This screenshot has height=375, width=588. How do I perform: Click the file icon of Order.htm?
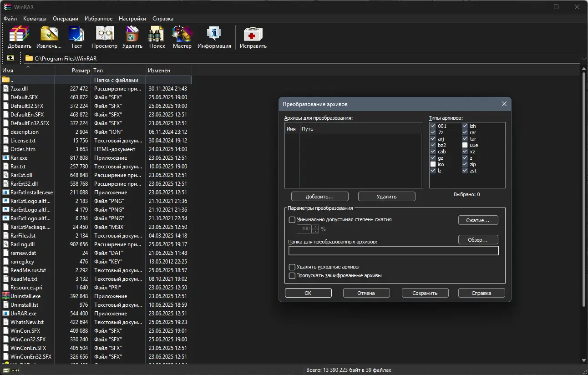coord(6,149)
